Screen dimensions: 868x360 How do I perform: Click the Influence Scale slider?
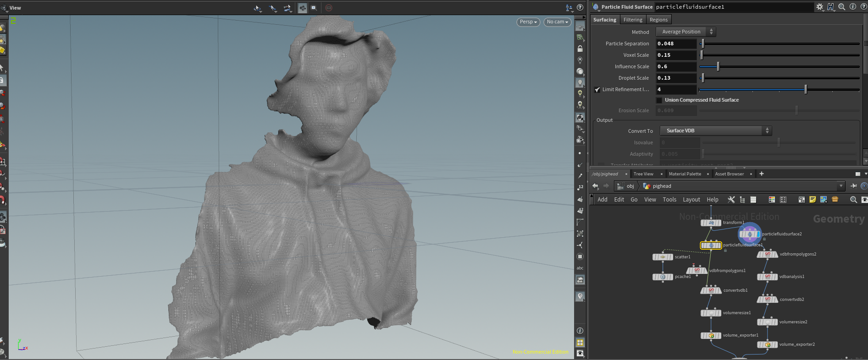click(x=779, y=67)
